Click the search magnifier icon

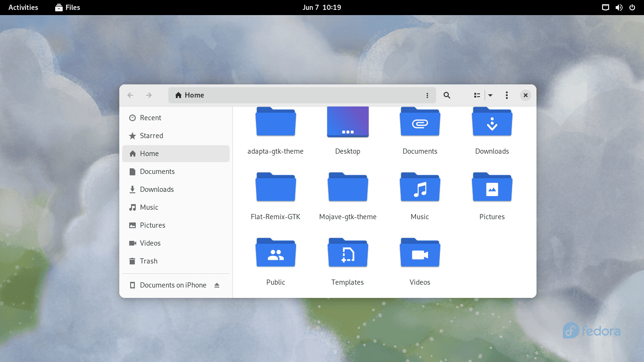pos(447,95)
